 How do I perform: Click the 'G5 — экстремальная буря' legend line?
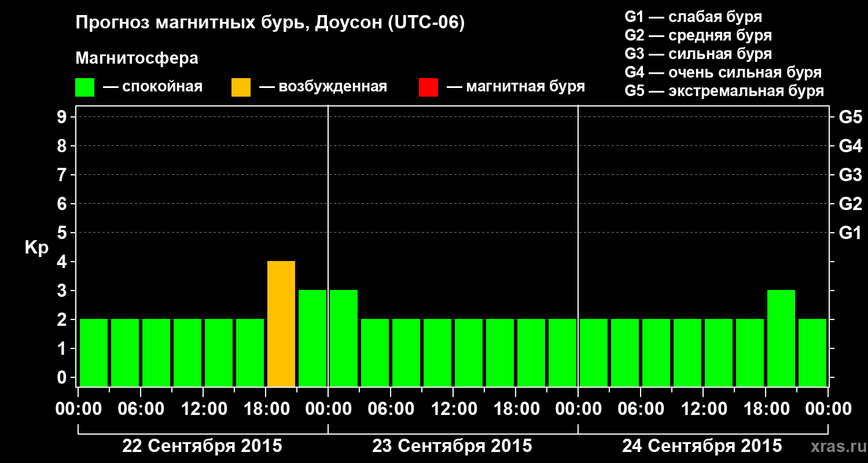pos(724,91)
